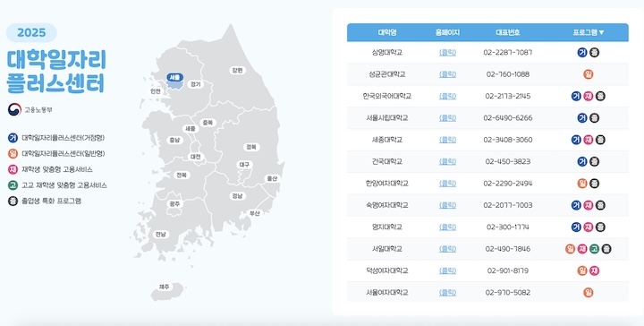
Task: Click the 한양여자대학교 university name cell
Action: click(x=387, y=184)
